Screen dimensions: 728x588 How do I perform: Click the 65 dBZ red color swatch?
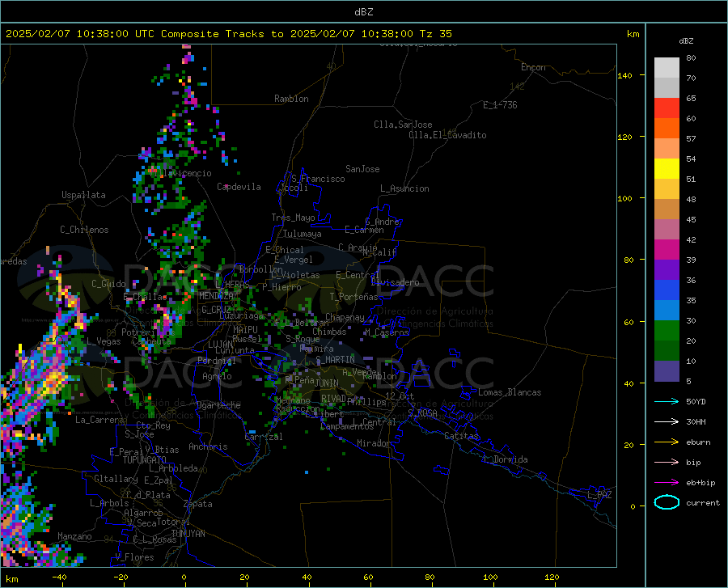[x=667, y=108]
